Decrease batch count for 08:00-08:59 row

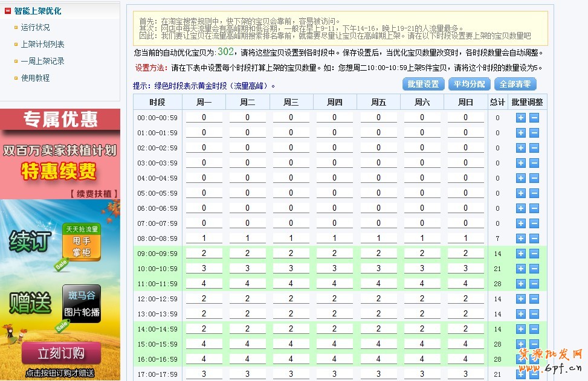pyautogui.click(x=534, y=239)
